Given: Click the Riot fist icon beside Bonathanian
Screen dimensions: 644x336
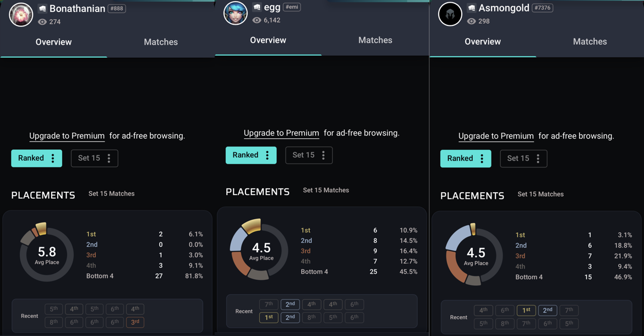Looking at the screenshot, I should click(x=43, y=9).
